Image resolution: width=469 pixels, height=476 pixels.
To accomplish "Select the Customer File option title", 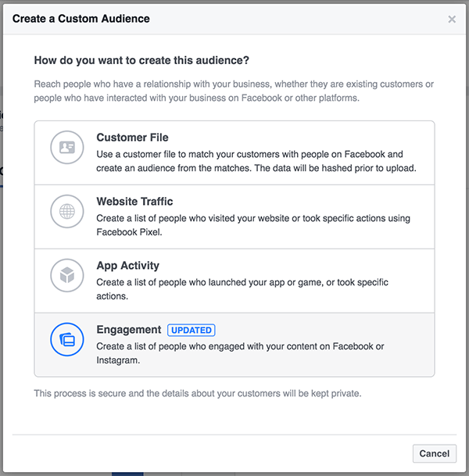I will (x=132, y=138).
